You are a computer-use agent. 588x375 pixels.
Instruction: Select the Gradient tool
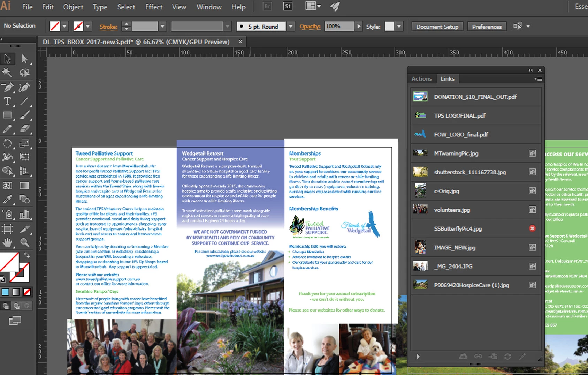24,186
